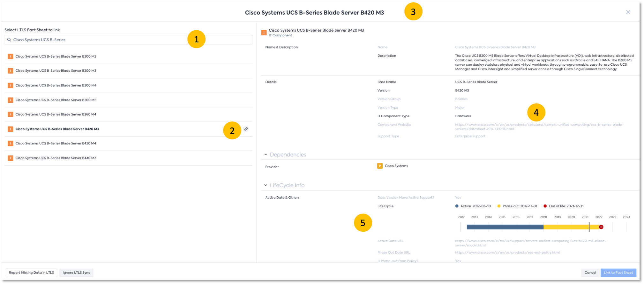Select Blade Server B200 M3 fact sheet
The width and height of the screenshot is (644, 284).
coord(128,71)
